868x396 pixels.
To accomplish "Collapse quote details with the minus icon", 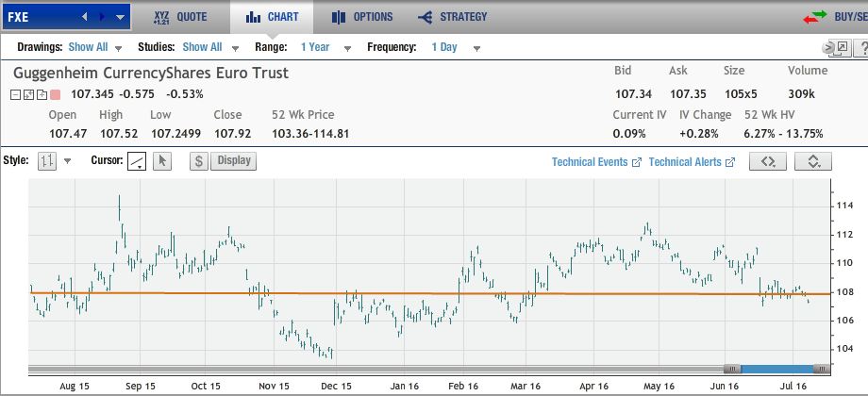I will coord(15,94).
